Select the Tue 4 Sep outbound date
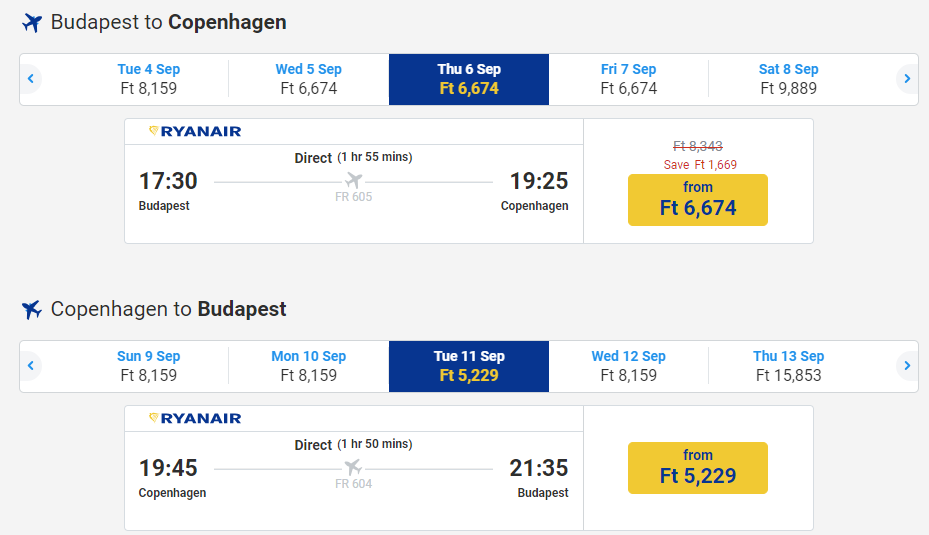 pyautogui.click(x=149, y=79)
